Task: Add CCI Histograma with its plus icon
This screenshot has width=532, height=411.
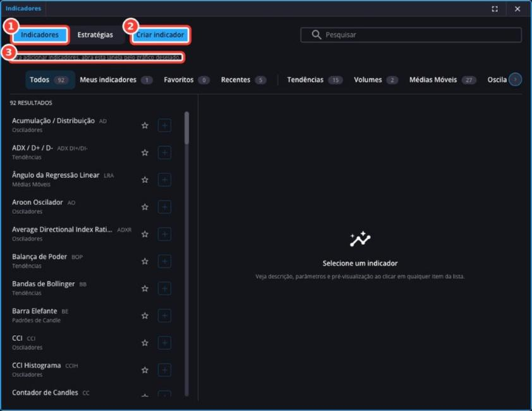Action: click(x=164, y=370)
